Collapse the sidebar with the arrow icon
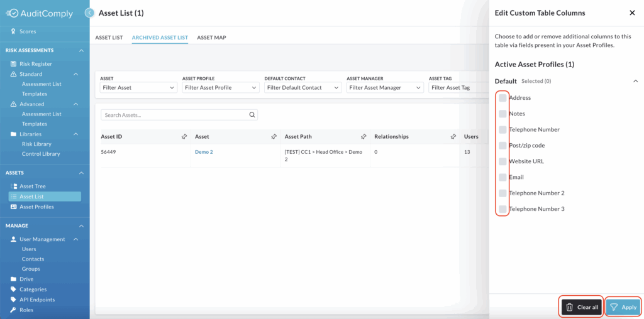This screenshot has width=644, height=319. pos(89,13)
